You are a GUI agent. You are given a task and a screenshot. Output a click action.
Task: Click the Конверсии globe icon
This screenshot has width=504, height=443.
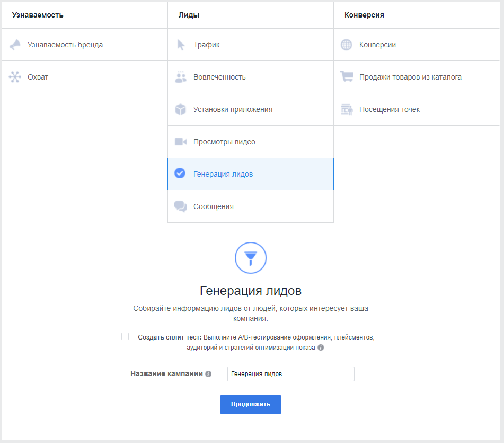point(347,44)
